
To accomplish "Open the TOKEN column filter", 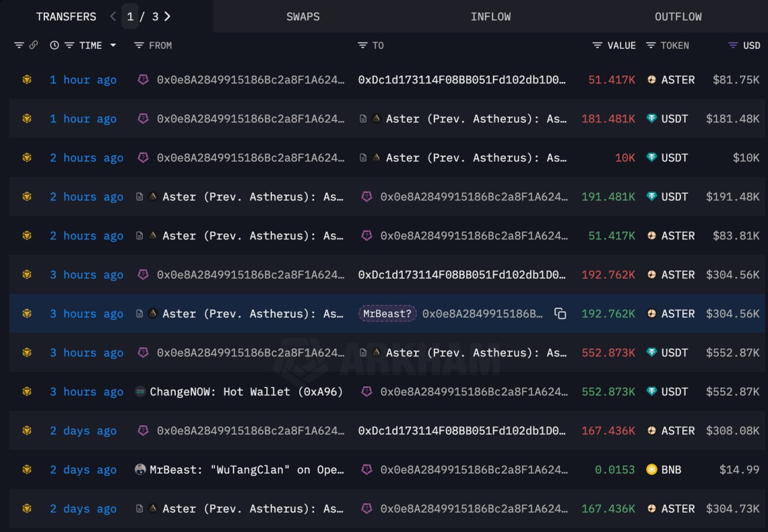I will click(651, 46).
